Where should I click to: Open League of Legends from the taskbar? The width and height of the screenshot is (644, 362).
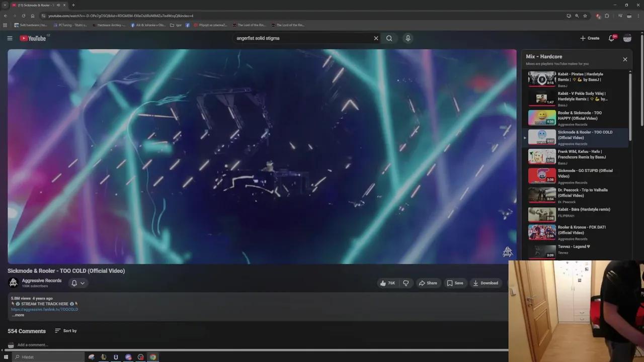103,357
